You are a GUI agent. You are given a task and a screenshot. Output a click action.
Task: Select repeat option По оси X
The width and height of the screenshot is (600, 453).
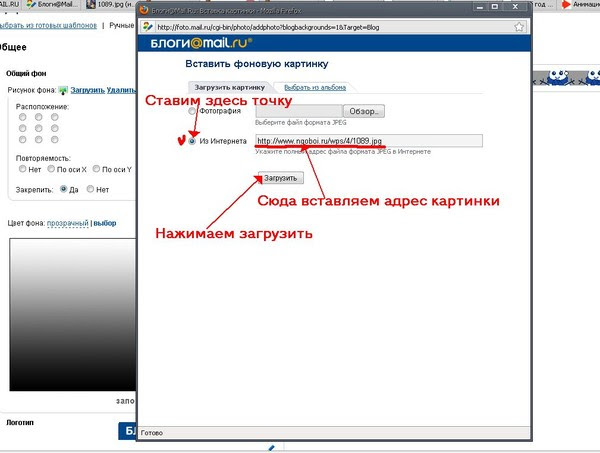(x=51, y=169)
